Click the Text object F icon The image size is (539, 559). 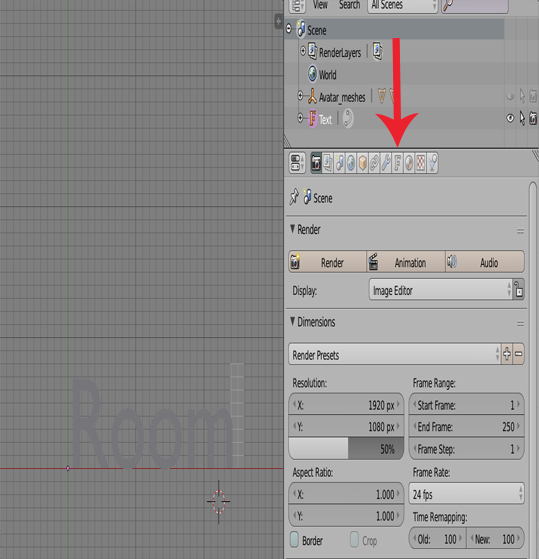click(313, 118)
